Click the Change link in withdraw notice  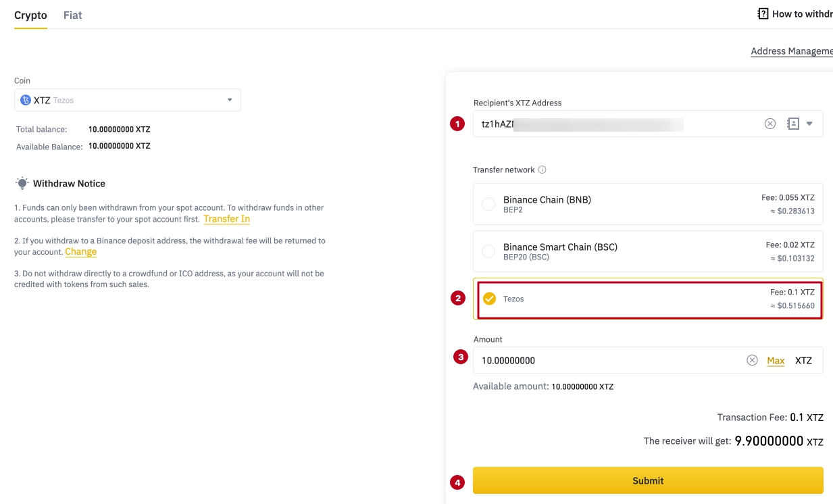[x=81, y=252]
